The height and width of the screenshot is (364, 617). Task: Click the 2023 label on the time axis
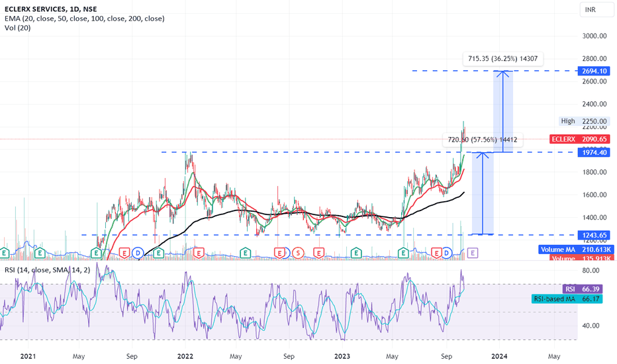[x=342, y=357]
